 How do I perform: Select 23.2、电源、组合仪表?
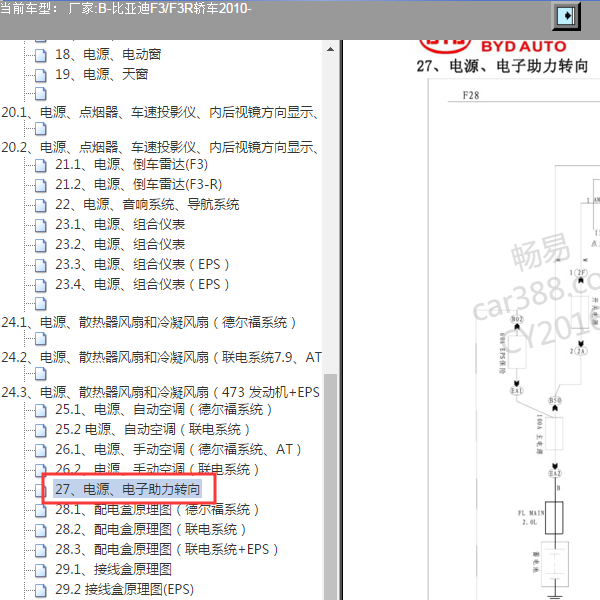coord(120,244)
